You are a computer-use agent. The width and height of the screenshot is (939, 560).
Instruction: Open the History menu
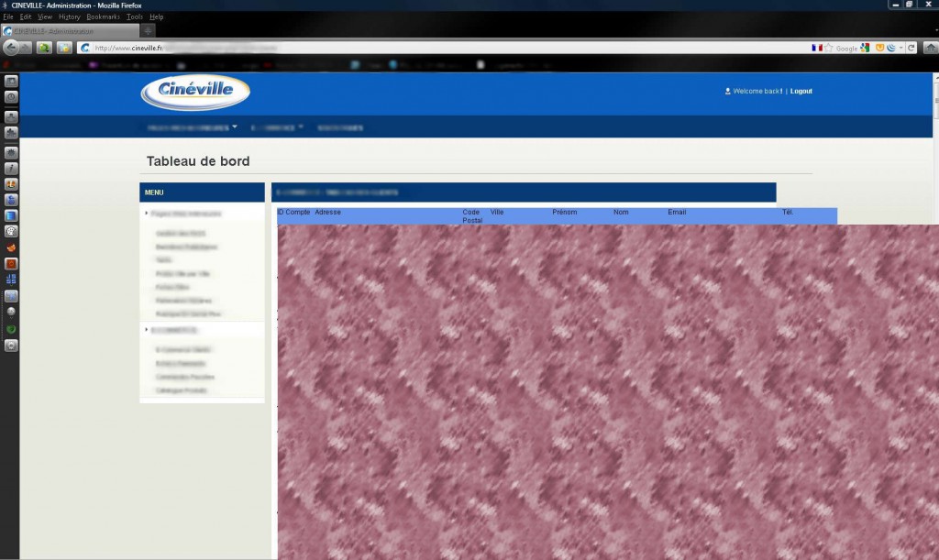70,16
